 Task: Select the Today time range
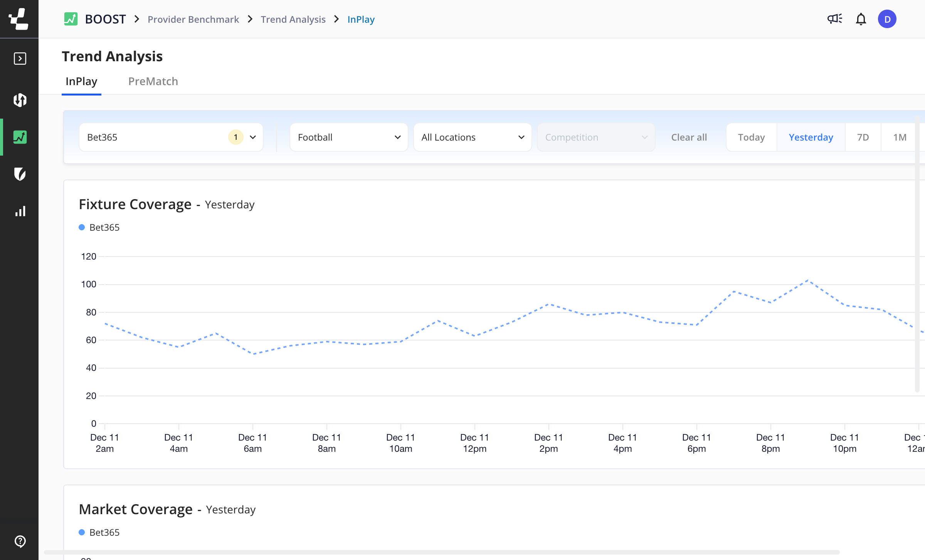[751, 137]
